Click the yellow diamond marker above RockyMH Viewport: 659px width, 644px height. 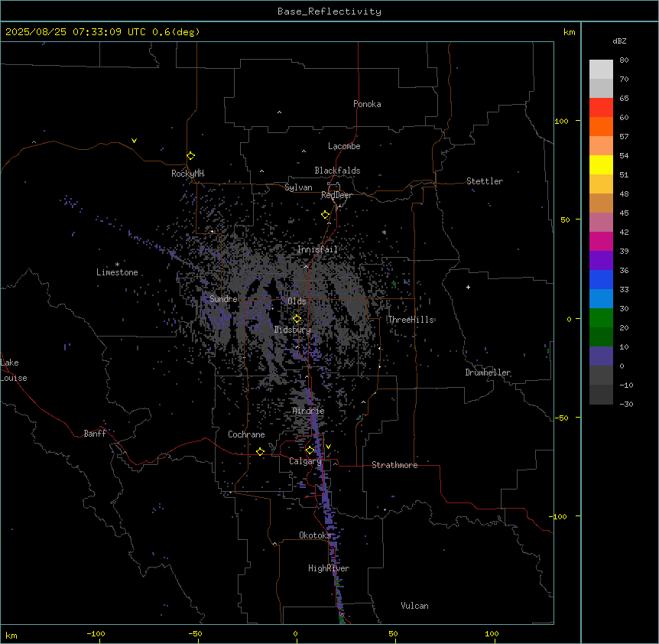[x=190, y=155]
